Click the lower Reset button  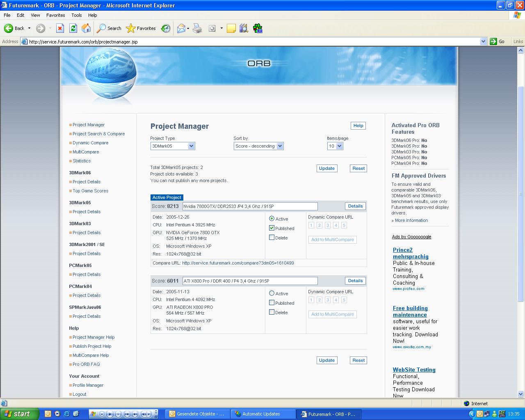point(358,360)
